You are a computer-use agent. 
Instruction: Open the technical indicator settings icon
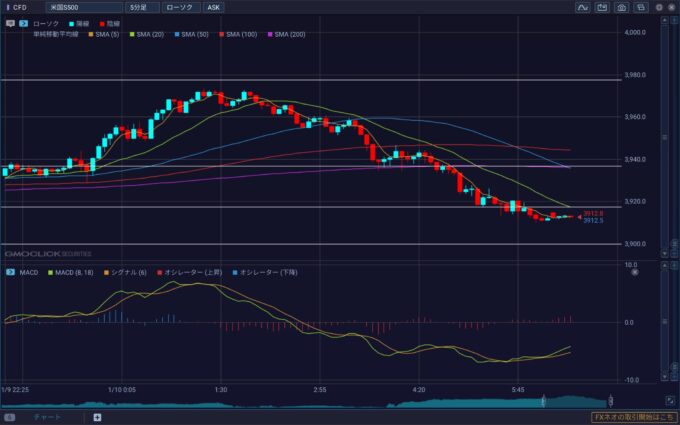584,7
